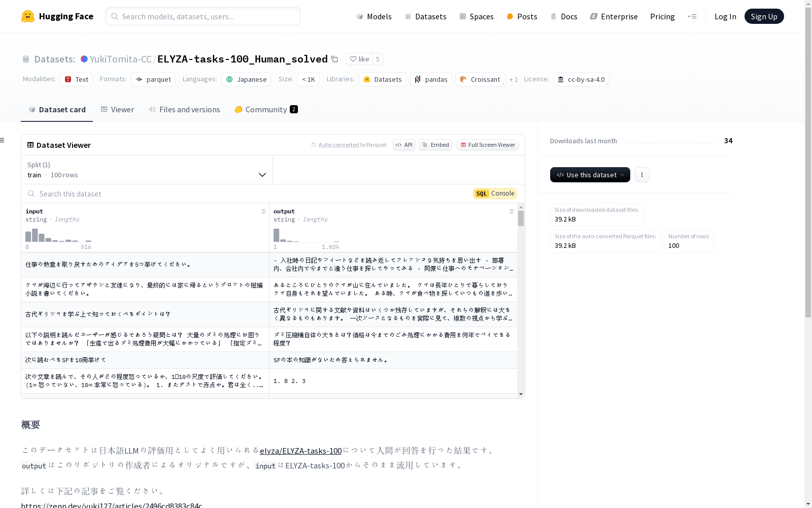Open the Full Screen Viewer
This screenshot has height=508, width=812.
pyautogui.click(x=488, y=145)
